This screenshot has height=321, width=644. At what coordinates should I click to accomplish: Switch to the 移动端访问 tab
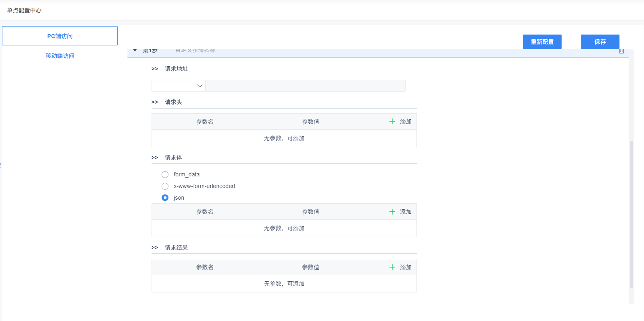click(x=60, y=56)
